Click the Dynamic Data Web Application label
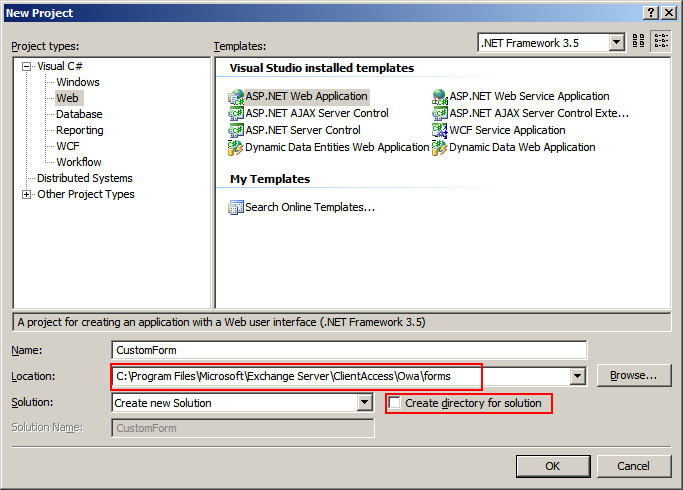683x490 pixels. (x=522, y=148)
